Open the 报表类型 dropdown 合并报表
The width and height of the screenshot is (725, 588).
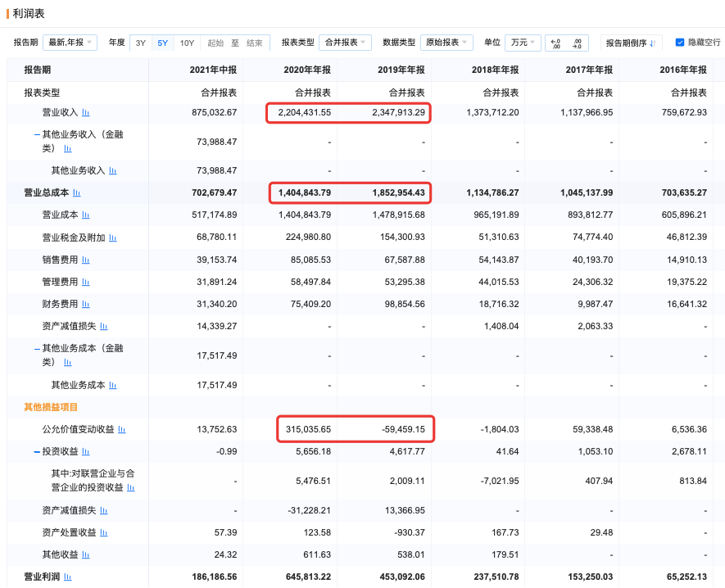coord(344,43)
